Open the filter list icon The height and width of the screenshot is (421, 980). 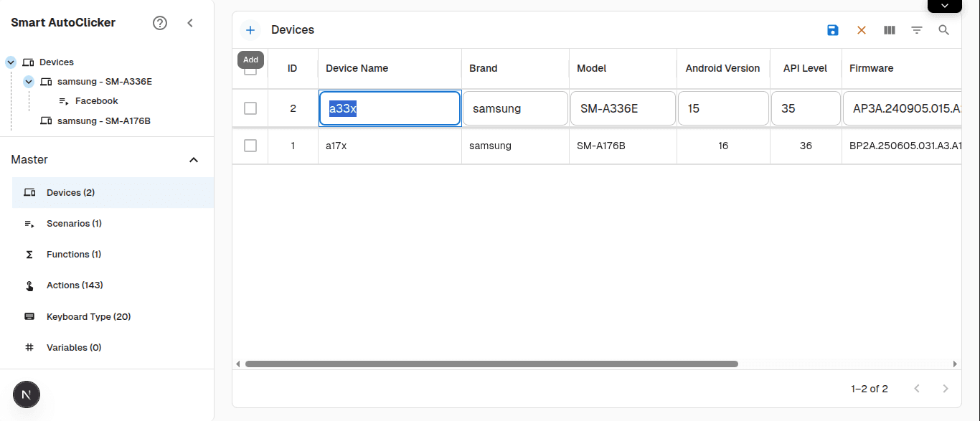(x=917, y=30)
